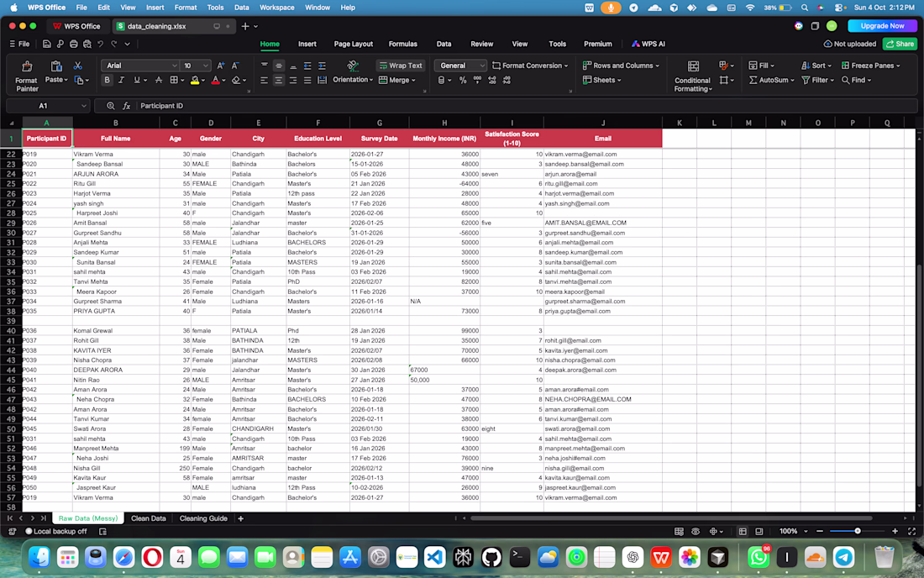This screenshot has width=924, height=578.
Task: Click the Not uploaded cloud status
Action: [849, 45]
